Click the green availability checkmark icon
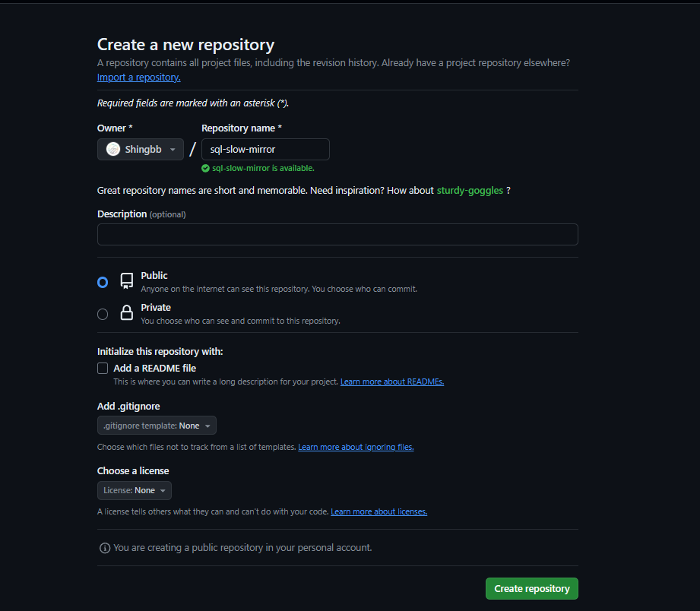This screenshot has width=700, height=611. click(x=205, y=168)
